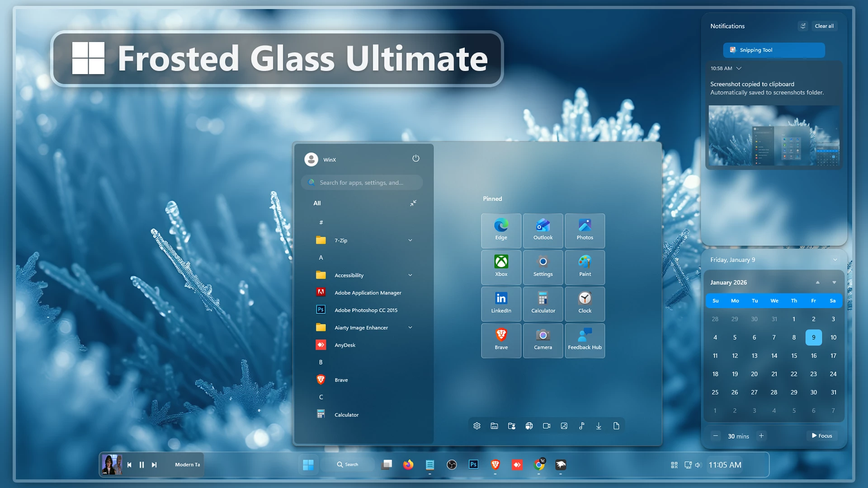
Task: Expand the Aiarty Image Enhancer folder
Action: 410,328
